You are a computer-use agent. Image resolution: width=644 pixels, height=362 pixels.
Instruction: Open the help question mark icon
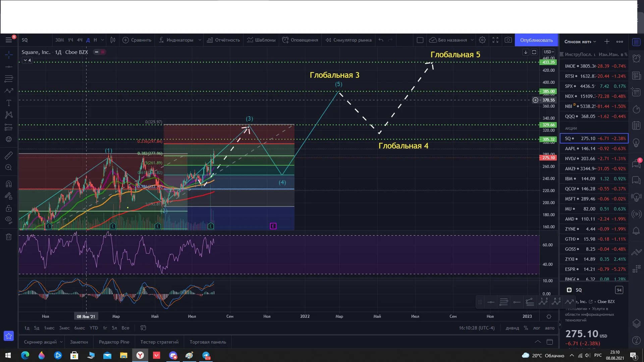coord(636,341)
